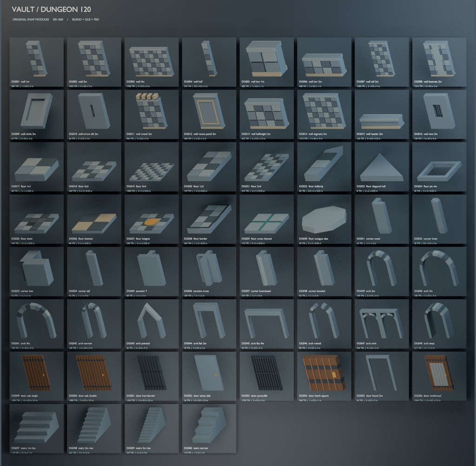Click the DG043 arch pointed module
The image size is (476, 466).
click(152, 324)
